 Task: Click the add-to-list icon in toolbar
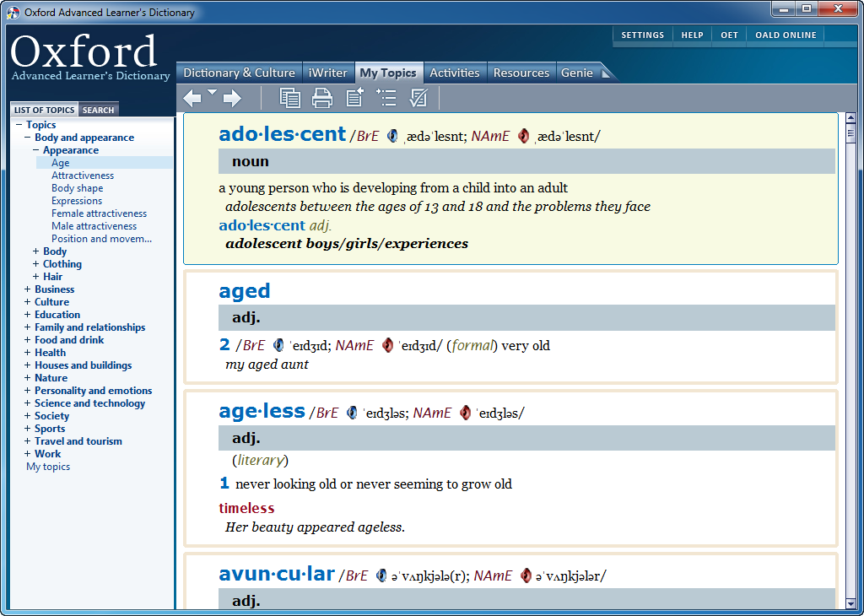386,99
